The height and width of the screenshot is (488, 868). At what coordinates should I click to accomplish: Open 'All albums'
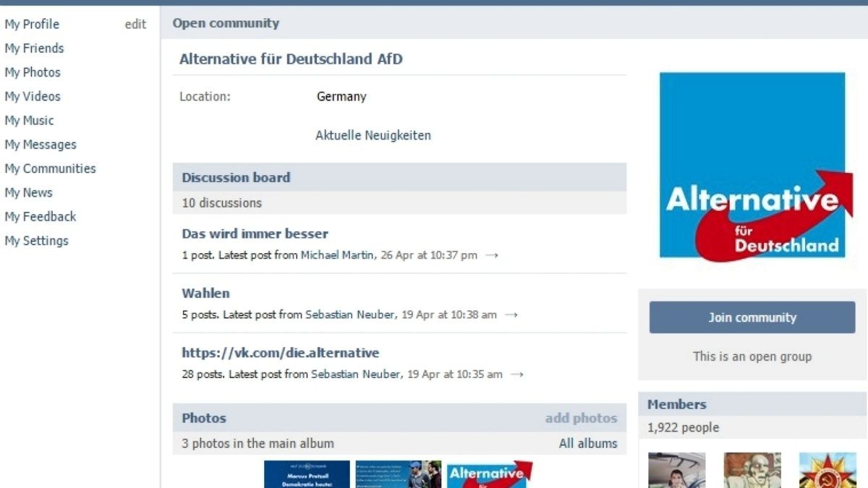pos(587,443)
